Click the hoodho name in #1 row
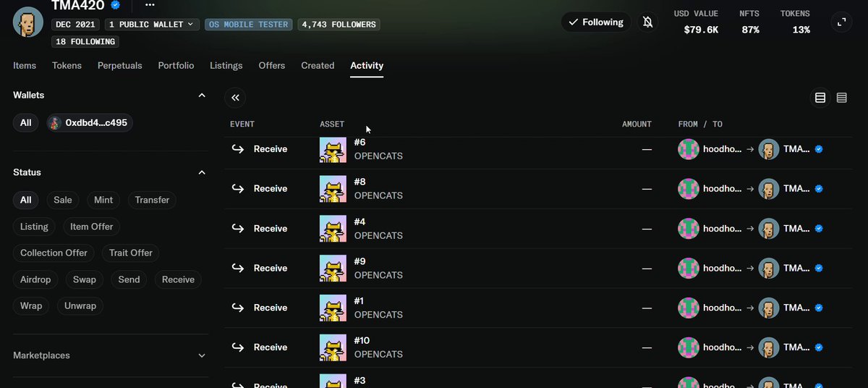 722,308
